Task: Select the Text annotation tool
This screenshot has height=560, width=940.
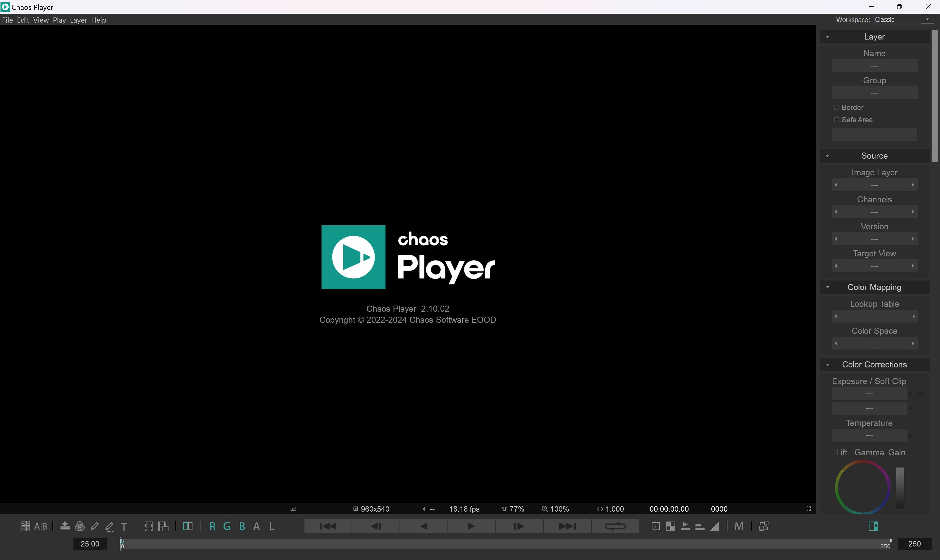Action: (124, 526)
